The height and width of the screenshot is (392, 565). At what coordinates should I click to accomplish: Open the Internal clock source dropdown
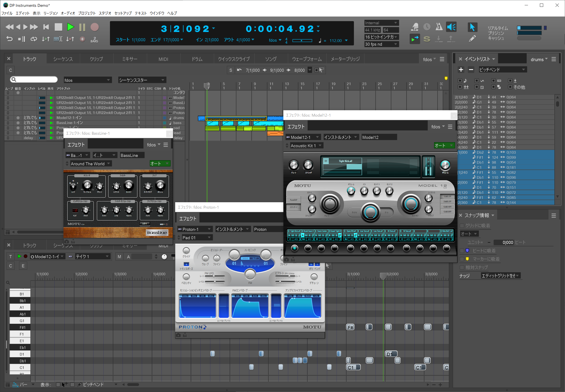pos(381,23)
